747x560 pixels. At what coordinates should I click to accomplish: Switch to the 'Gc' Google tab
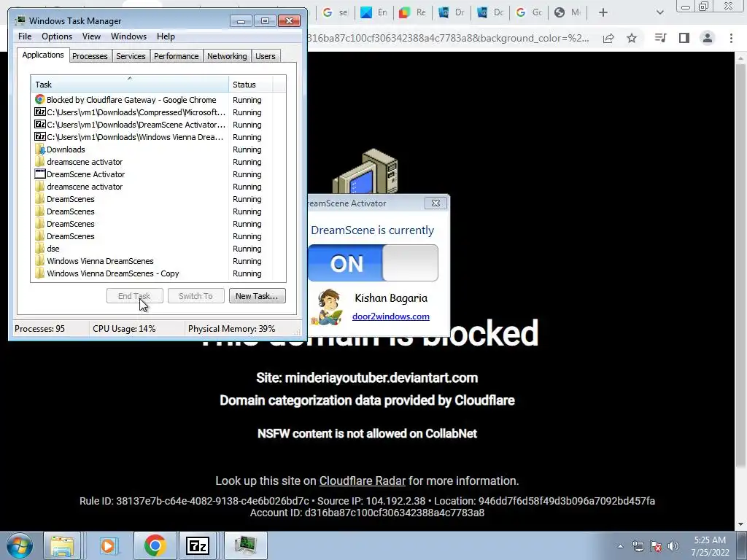529,12
